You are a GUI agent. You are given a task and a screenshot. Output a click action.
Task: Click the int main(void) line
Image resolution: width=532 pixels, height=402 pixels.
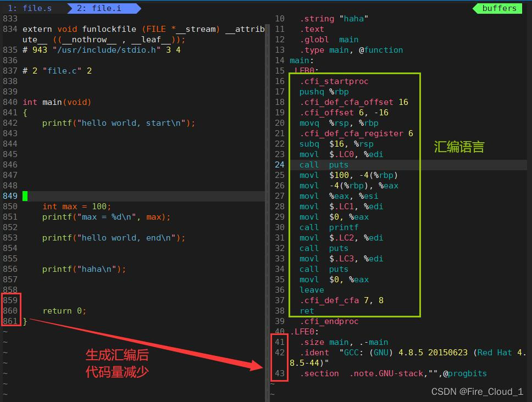[57, 102]
